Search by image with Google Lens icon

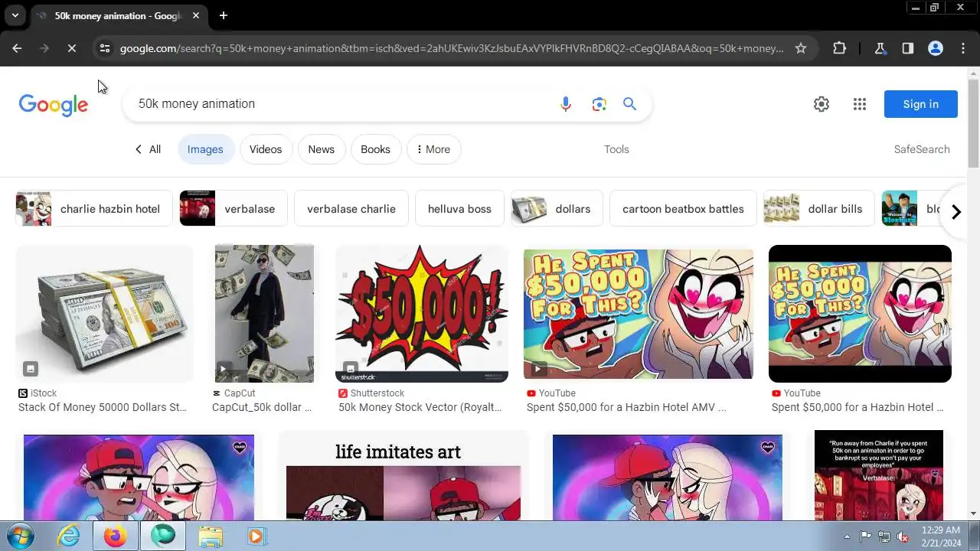click(599, 104)
